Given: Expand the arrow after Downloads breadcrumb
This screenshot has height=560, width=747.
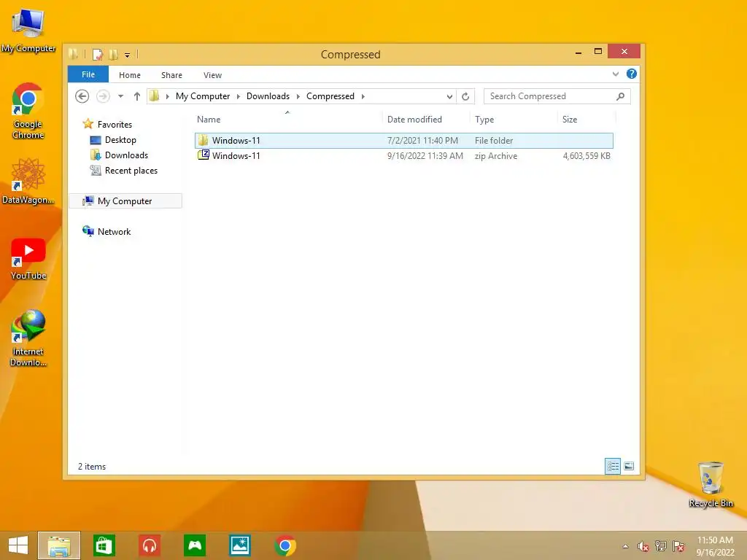Looking at the screenshot, I should [298, 96].
